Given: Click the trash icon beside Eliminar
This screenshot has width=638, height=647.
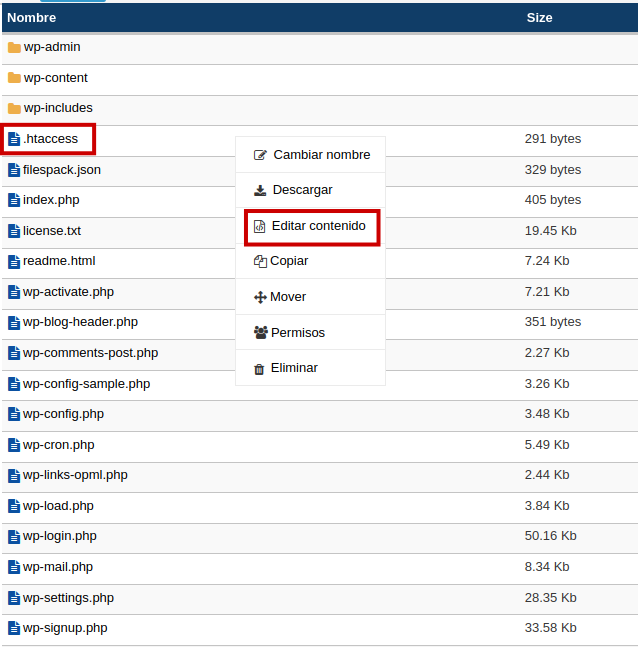Looking at the screenshot, I should (x=260, y=369).
